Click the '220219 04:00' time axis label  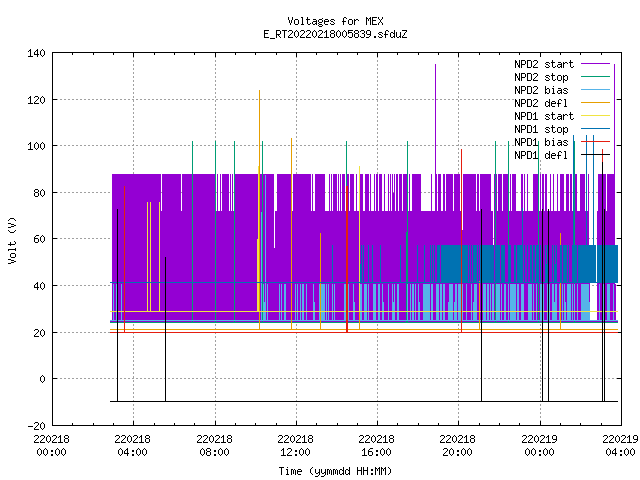tap(620, 446)
